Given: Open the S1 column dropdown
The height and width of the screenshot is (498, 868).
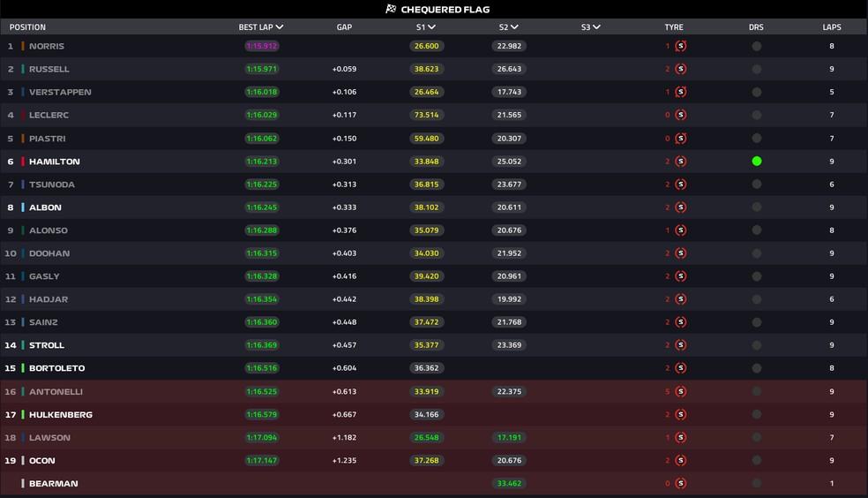Looking at the screenshot, I should tap(431, 26).
